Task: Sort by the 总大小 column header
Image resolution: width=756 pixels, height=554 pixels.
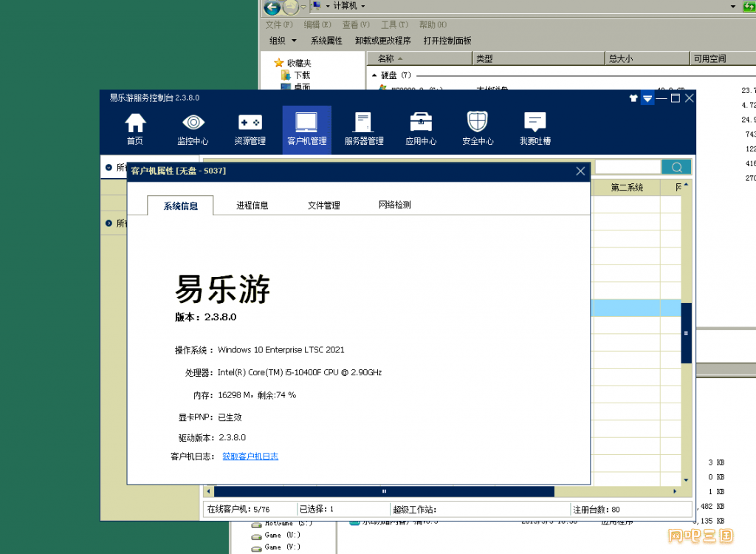Action: (x=647, y=58)
